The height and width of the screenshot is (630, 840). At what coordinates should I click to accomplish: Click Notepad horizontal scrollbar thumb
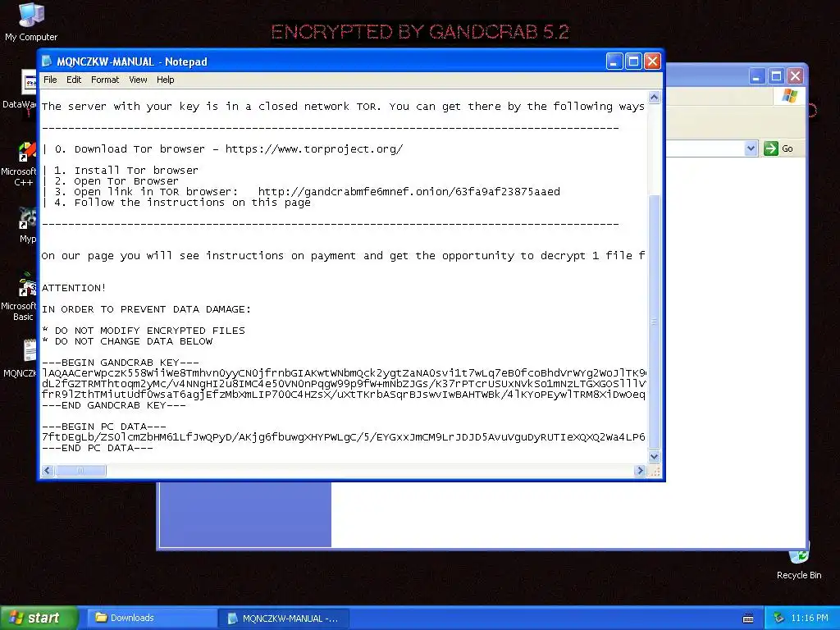pyautogui.click(x=81, y=470)
